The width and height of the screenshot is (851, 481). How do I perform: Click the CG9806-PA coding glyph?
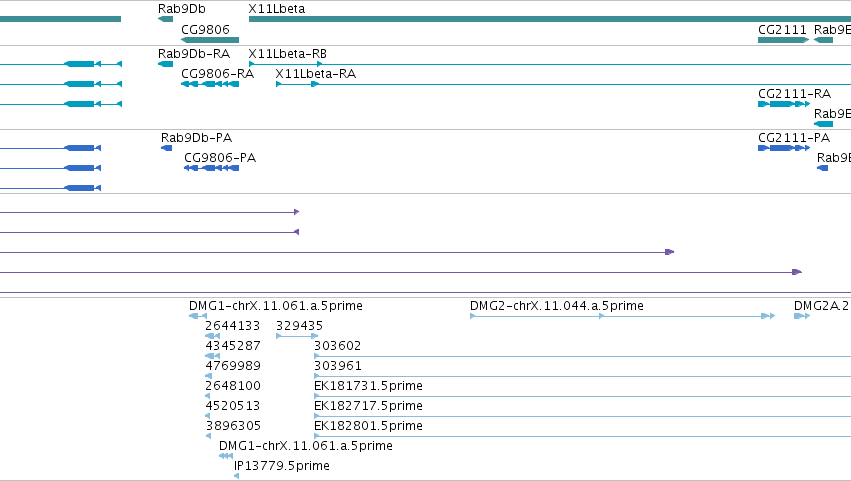(x=212, y=168)
